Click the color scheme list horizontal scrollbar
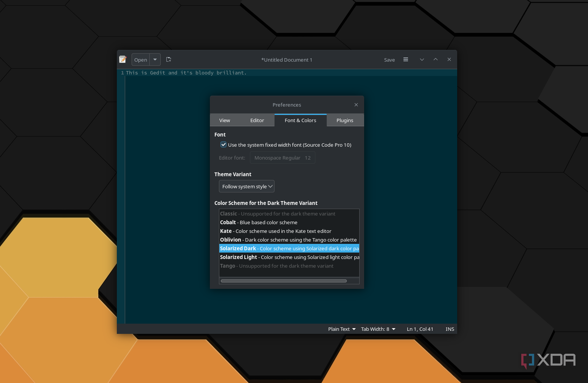 (284, 281)
